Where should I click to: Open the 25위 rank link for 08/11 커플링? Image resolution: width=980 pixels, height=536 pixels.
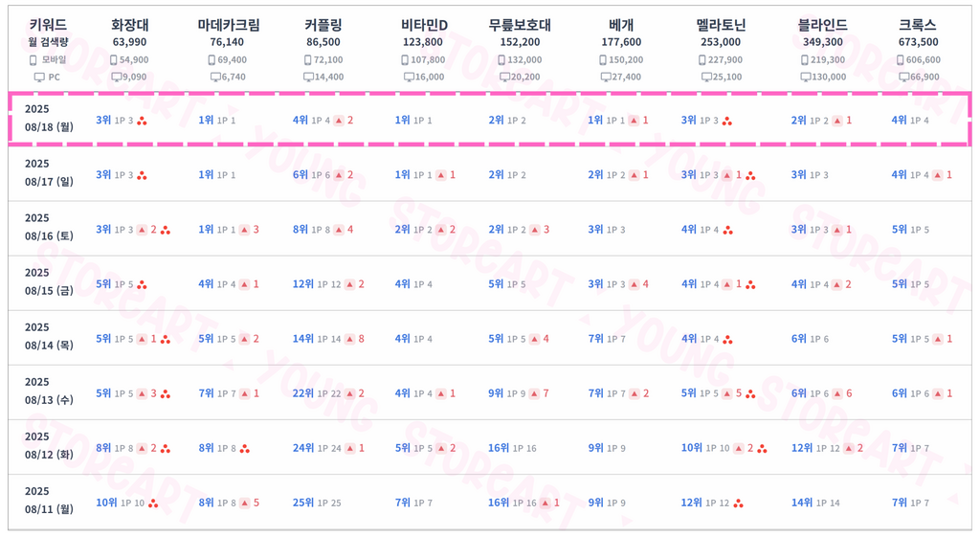point(303,502)
